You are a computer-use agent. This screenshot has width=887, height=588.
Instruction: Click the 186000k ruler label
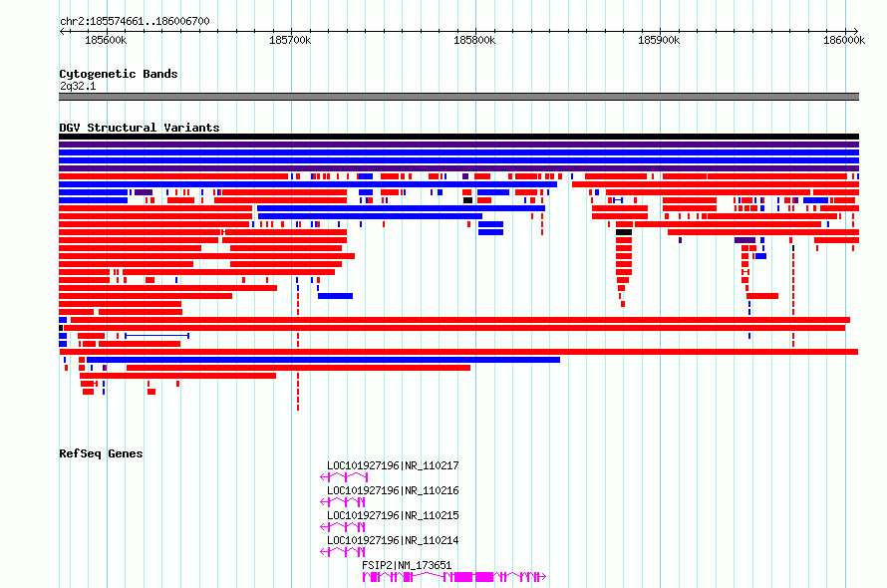tap(844, 40)
